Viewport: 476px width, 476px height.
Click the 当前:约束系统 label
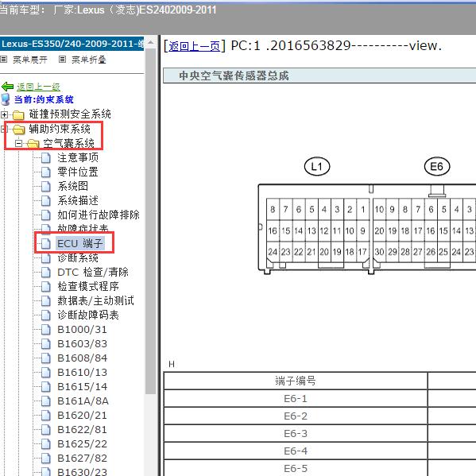tap(44, 99)
